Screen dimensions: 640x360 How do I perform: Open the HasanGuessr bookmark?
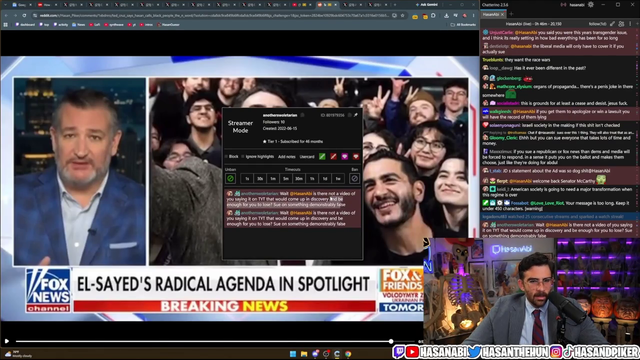(x=169, y=24)
